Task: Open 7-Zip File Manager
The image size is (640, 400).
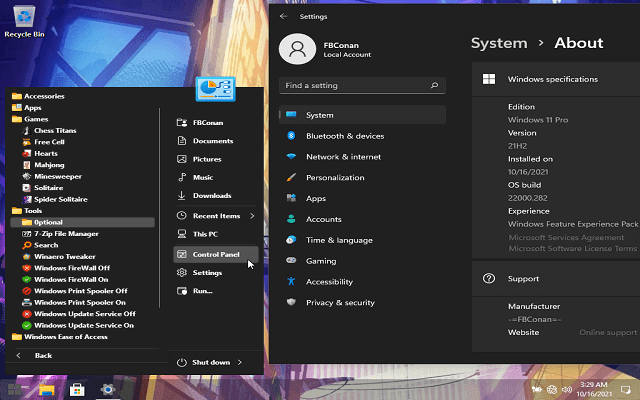Action: coord(60,234)
